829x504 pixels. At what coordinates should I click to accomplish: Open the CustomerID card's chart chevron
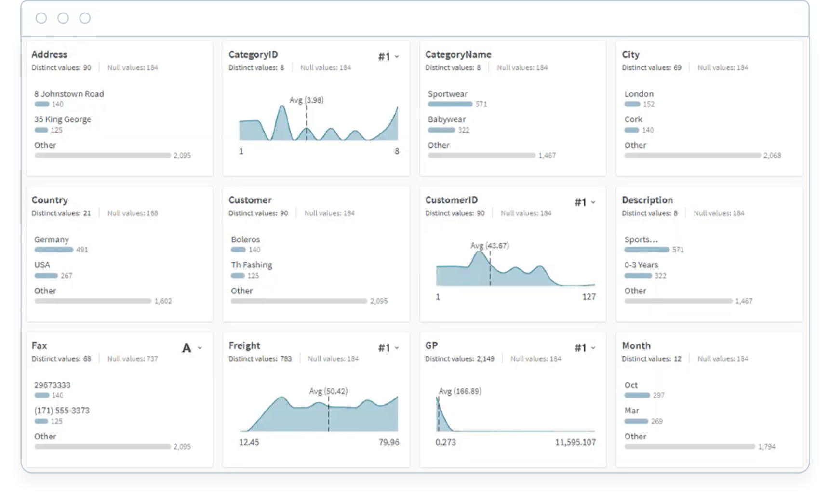pos(593,202)
